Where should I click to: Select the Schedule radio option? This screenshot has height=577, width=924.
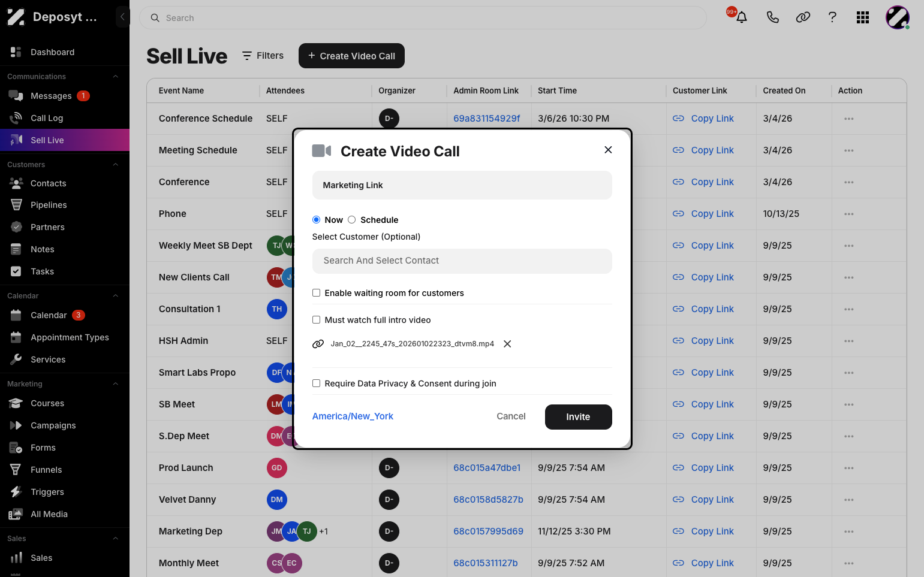click(x=352, y=220)
